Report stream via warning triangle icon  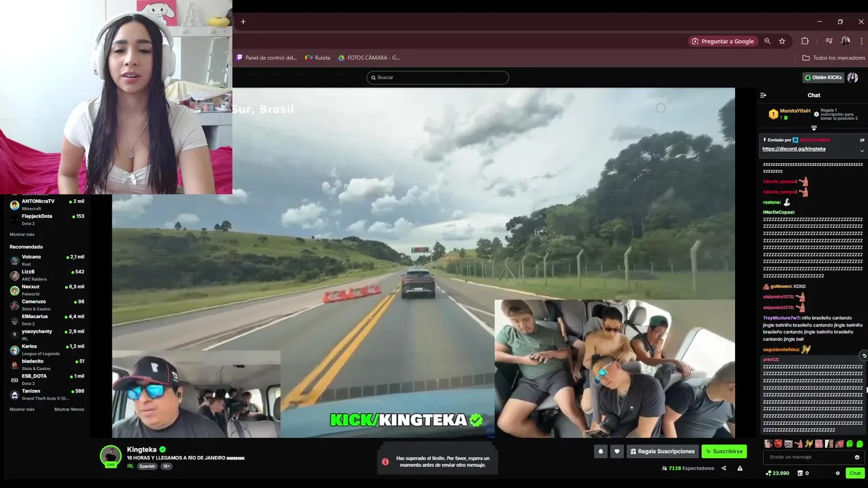coord(740,468)
